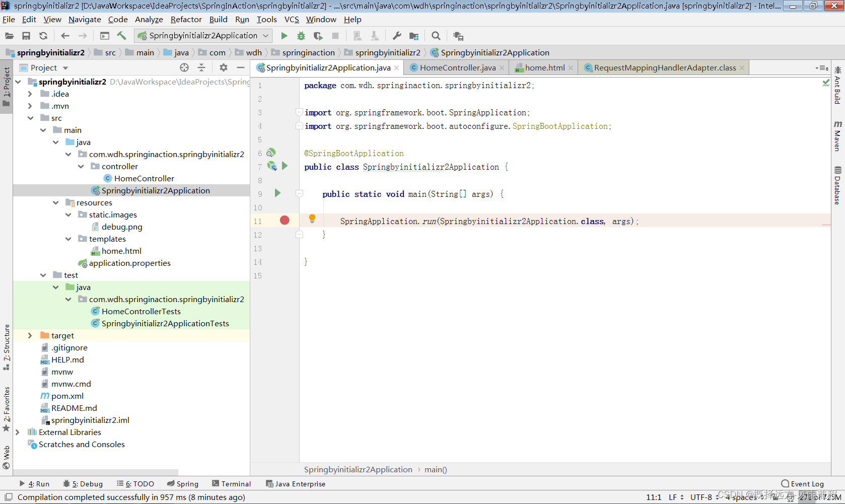The width and height of the screenshot is (845, 504).
Task: Collapse the resources folder
Action: point(55,202)
